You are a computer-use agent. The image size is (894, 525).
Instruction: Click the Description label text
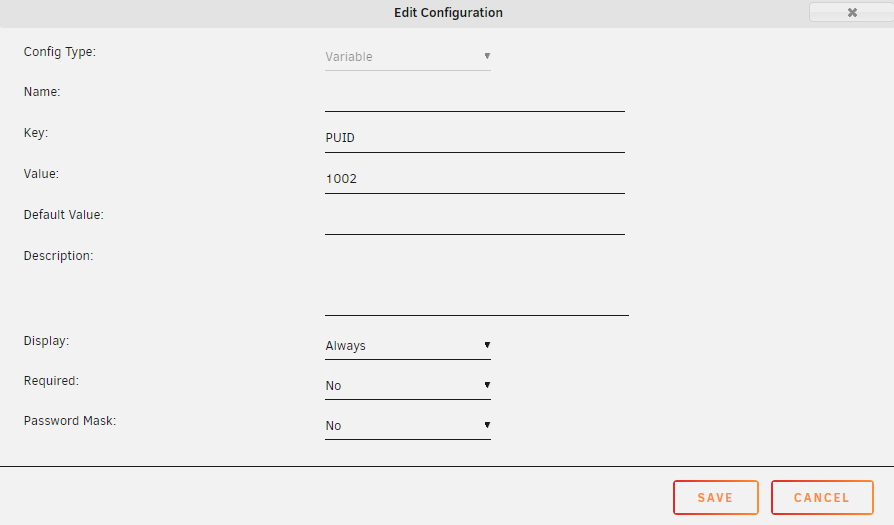pyautogui.click(x=58, y=256)
